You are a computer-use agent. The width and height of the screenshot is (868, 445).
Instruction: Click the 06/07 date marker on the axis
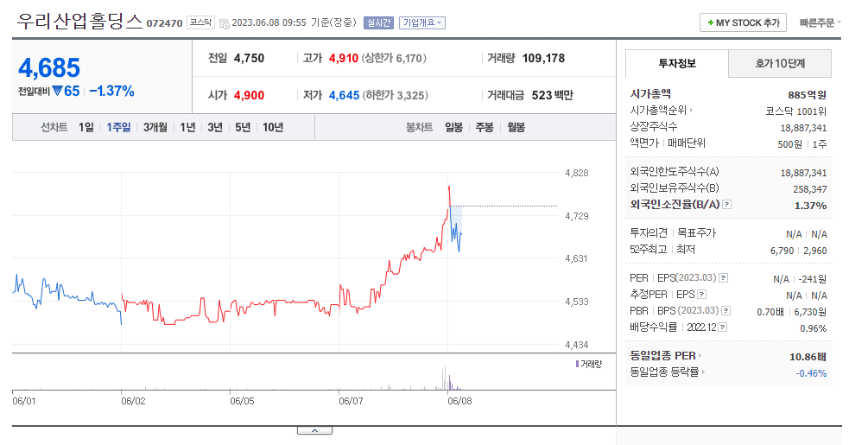351,401
